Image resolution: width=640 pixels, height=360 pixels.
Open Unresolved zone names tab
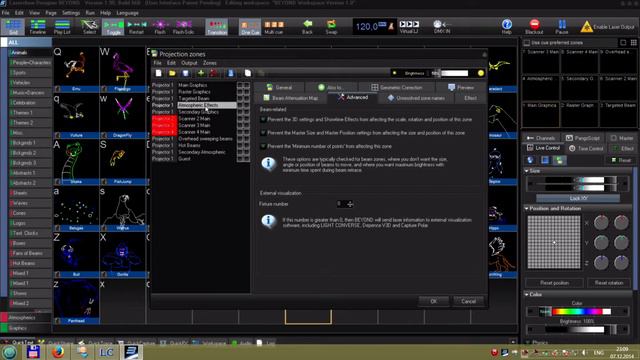416,98
